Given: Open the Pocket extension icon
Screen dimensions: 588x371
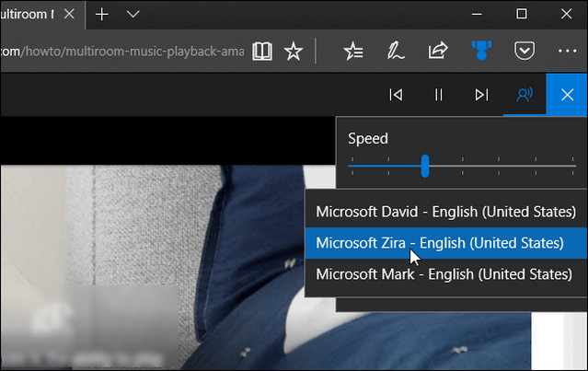Looking at the screenshot, I should pyautogui.click(x=525, y=51).
